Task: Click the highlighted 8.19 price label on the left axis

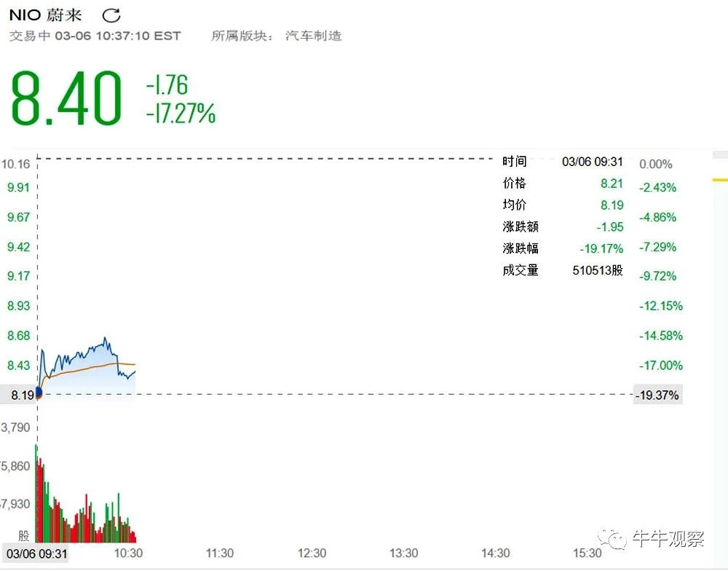Action: tap(17, 395)
